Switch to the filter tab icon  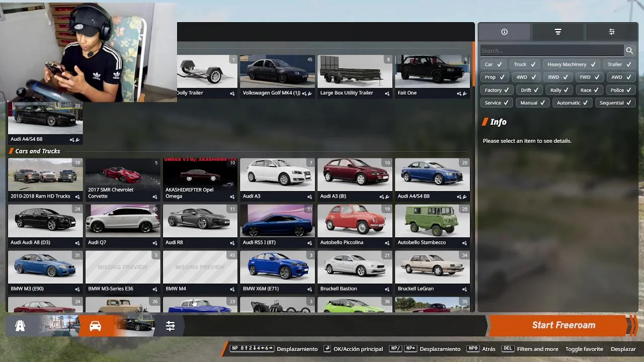tap(558, 32)
